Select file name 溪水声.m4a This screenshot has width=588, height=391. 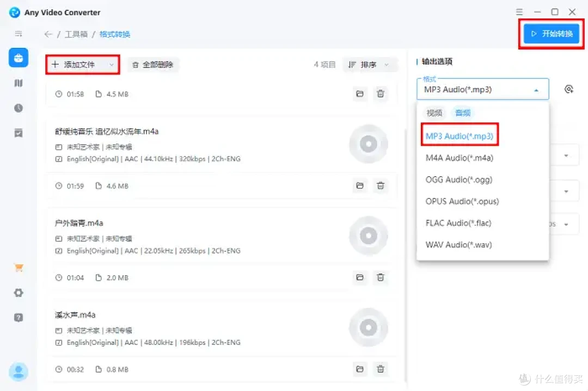(x=75, y=315)
